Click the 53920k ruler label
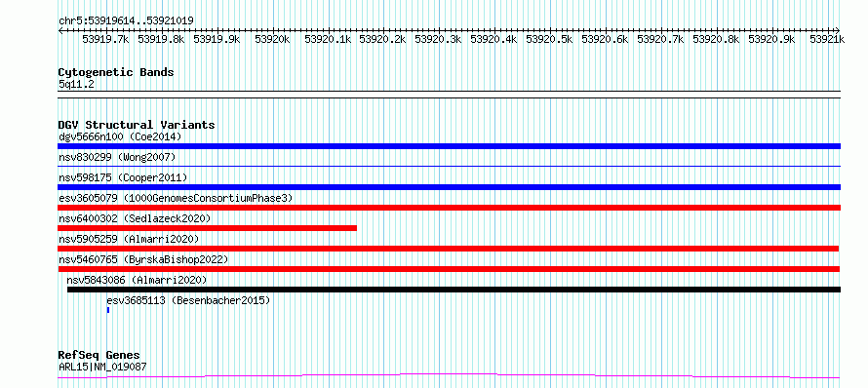868x388 pixels. click(x=272, y=39)
